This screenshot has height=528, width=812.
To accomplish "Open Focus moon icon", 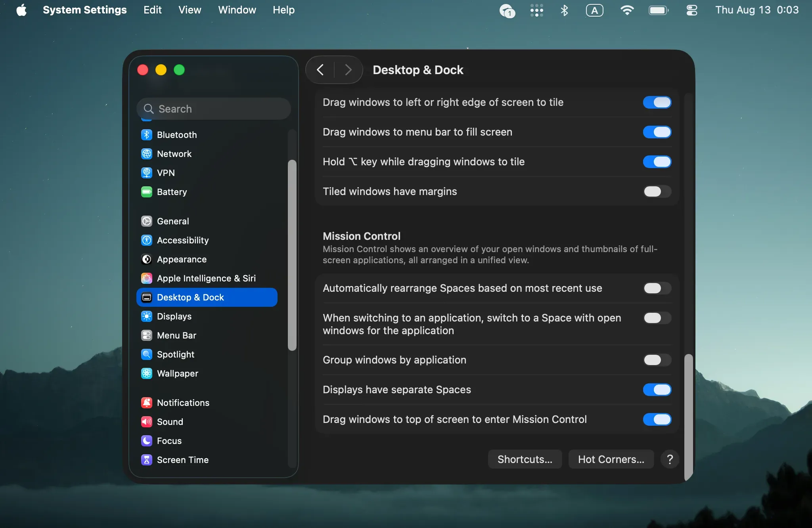I will point(147,441).
